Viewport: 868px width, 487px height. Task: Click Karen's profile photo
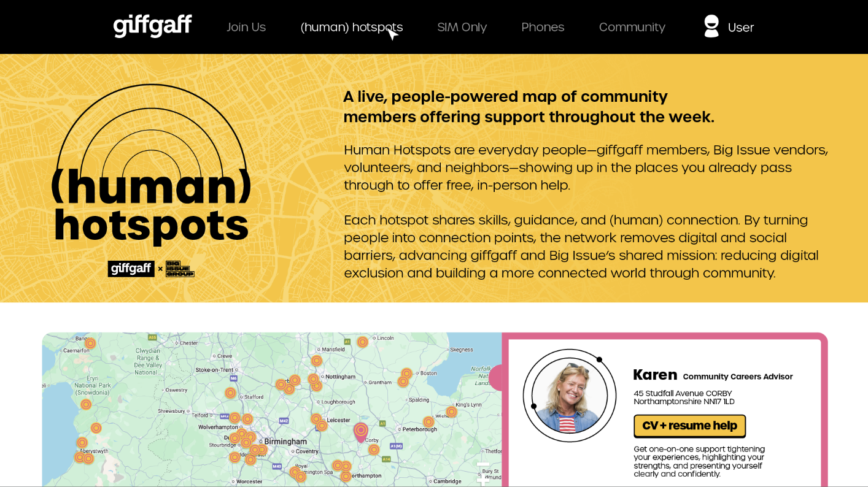click(x=570, y=396)
